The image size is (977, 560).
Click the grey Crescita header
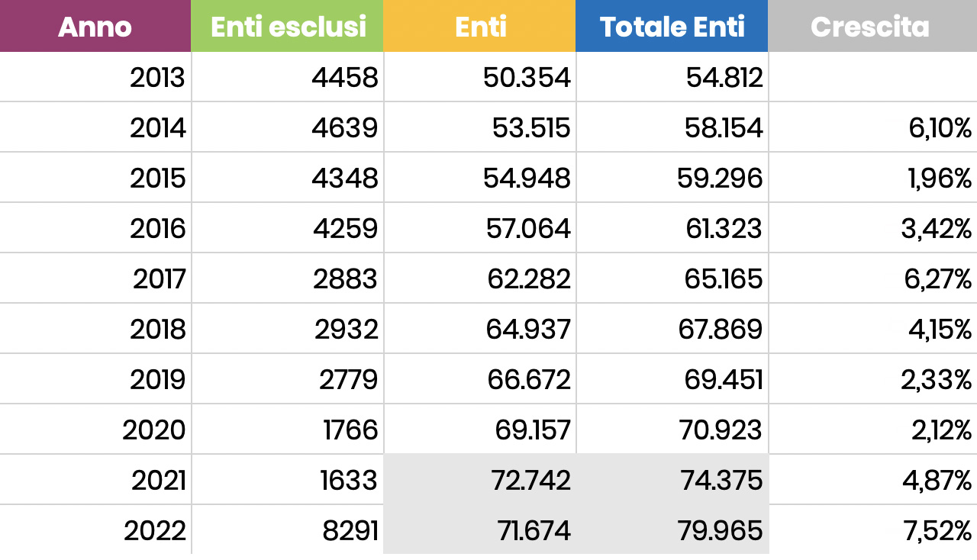click(x=872, y=27)
